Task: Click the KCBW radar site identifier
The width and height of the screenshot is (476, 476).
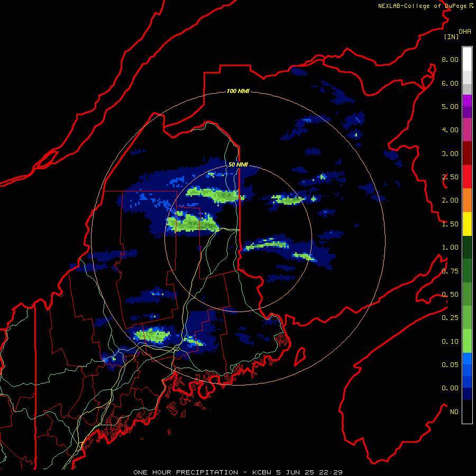Action: coord(262,472)
